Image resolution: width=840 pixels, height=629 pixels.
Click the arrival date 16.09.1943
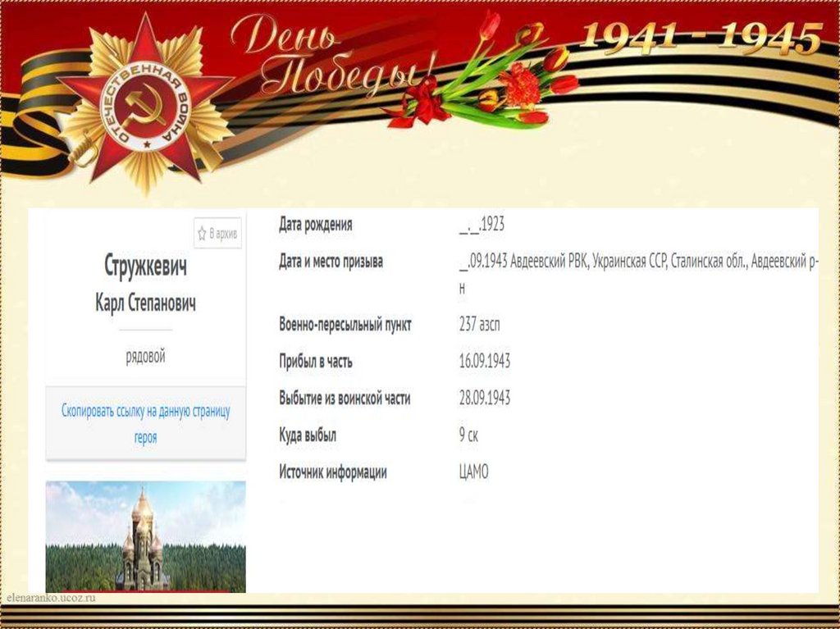click(x=485, y=361)
